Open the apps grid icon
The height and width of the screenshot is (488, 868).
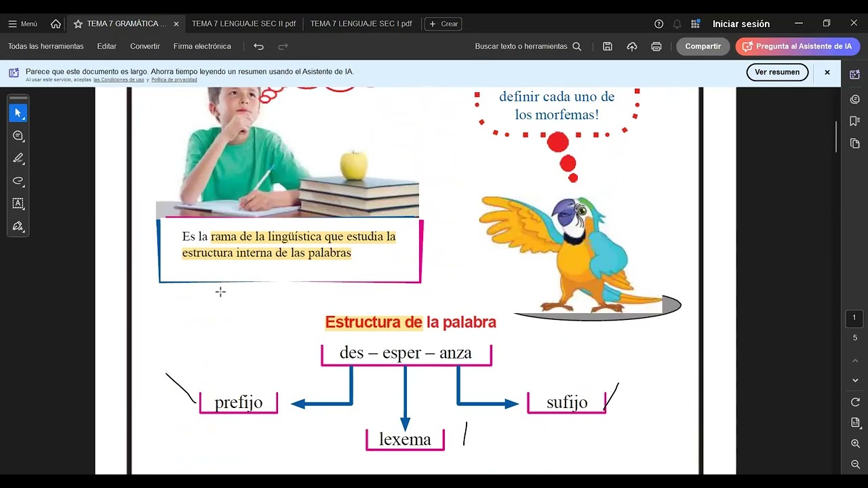pyautogui.click(x=695, y=24)
